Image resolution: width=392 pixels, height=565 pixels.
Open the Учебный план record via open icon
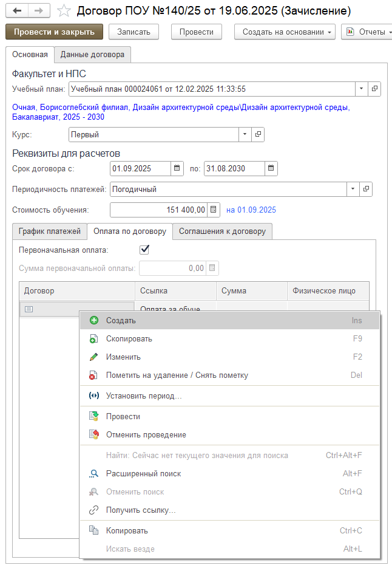pos(374,89)
